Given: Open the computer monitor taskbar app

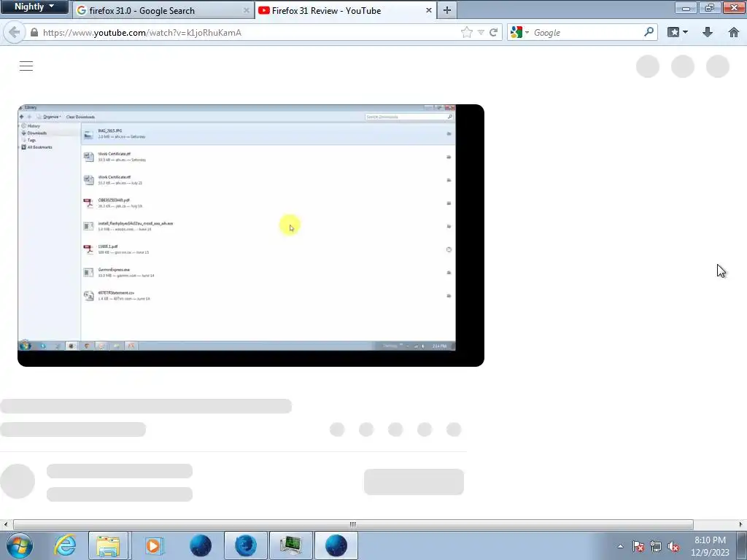Looking at the screenshot, I should (290, 545).
